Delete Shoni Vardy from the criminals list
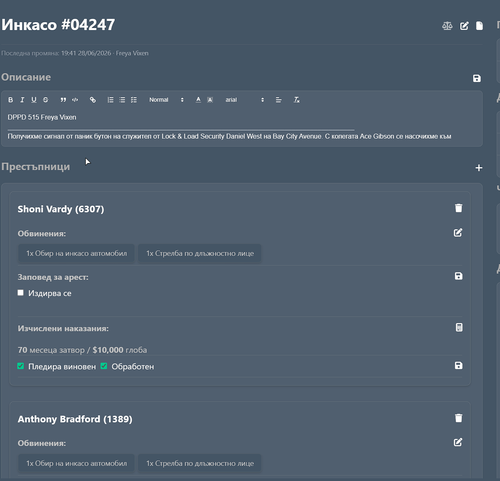The width and height of the screenshot is (500, 481). click(459, 208)
